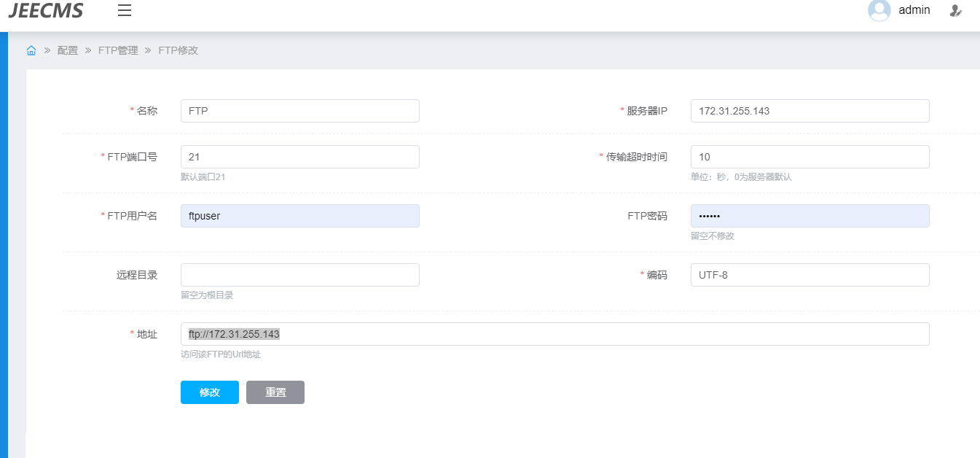Click the FTP密码 password field
The height and width of the screenshot is (458, 980).
(810, 216)
